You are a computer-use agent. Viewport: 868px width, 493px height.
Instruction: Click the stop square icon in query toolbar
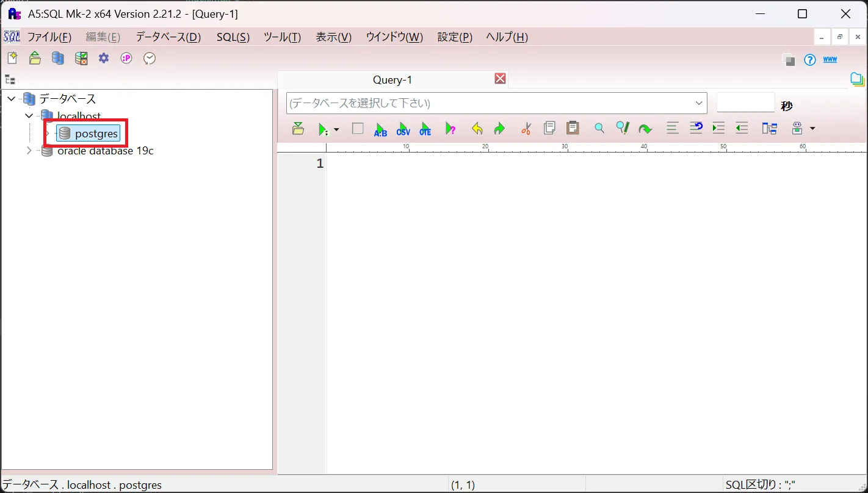click(358, 128)
